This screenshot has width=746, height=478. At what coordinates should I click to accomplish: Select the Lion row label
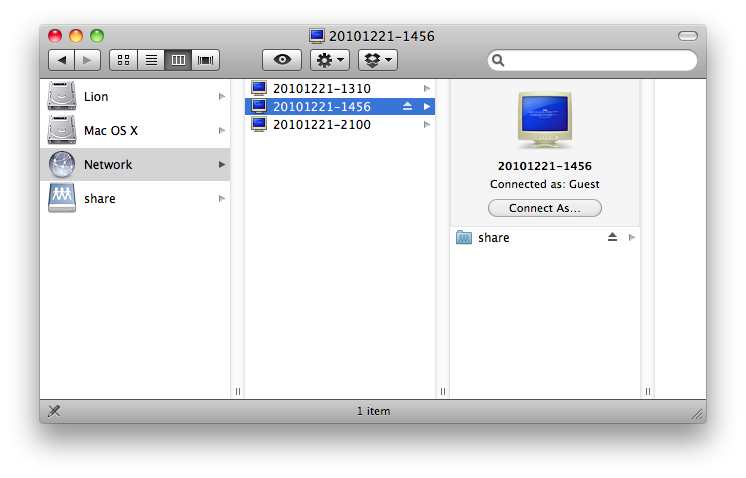(96, 97)
